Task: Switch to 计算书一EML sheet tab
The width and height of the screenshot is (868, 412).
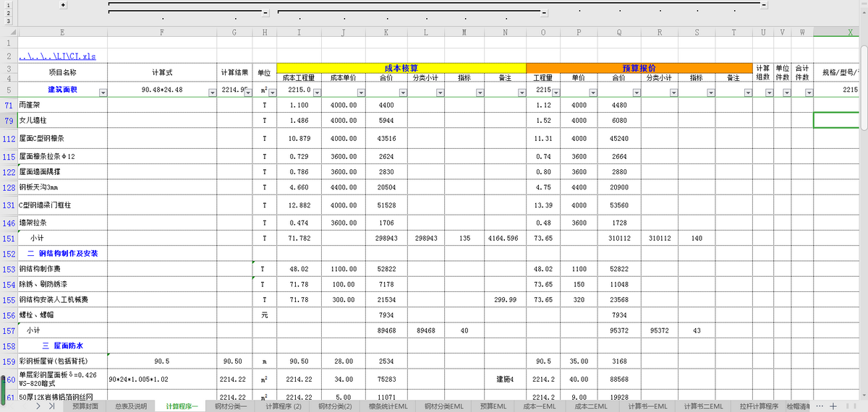Action: [646, 406]
